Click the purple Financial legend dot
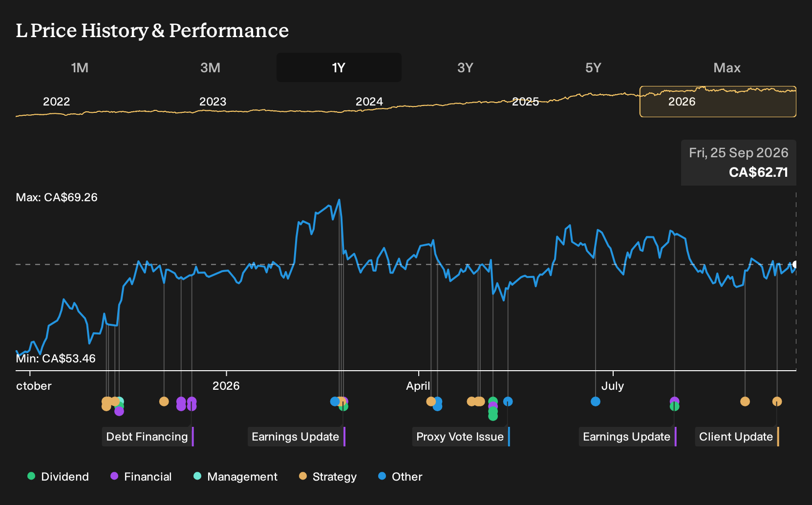Screen dimensions: 812x505 [x=114, y=476]
